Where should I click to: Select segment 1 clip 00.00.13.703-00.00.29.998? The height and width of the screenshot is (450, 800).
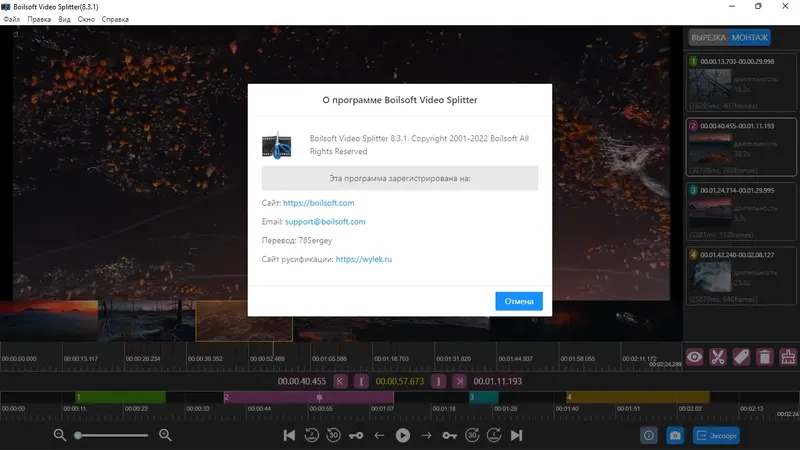click(x=741, y=82)
